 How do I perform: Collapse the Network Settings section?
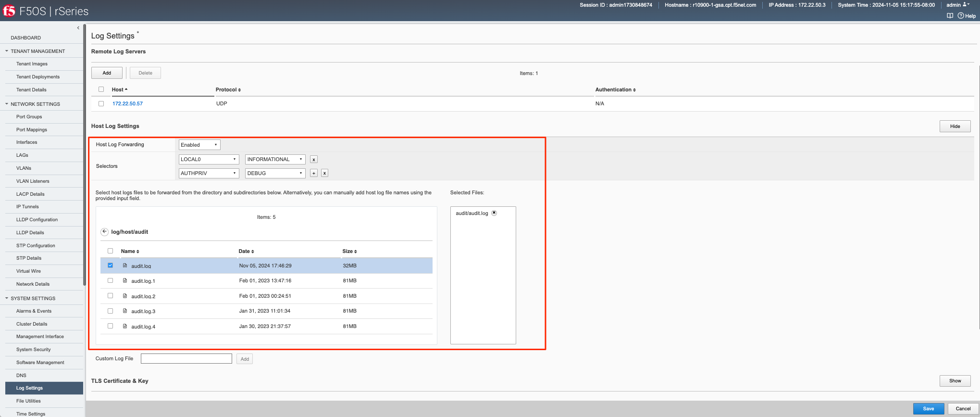coord(7,104)
